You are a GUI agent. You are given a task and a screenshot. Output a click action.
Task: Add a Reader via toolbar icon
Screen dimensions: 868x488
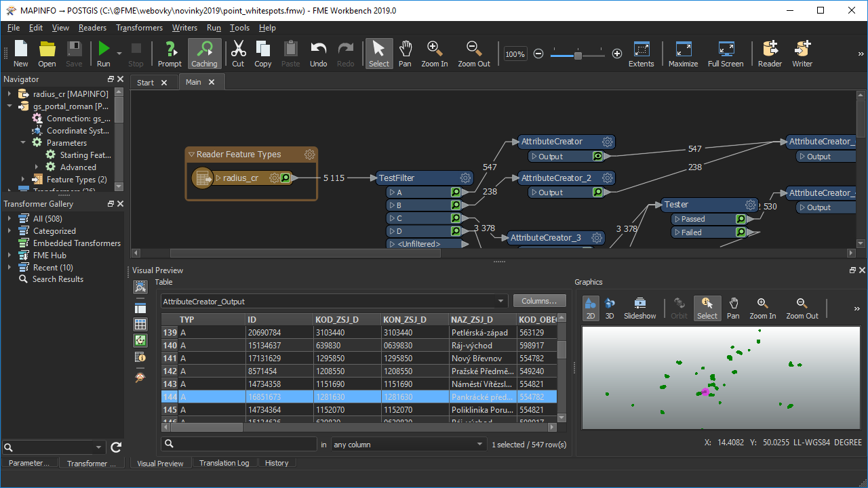[x=770, y=54]
